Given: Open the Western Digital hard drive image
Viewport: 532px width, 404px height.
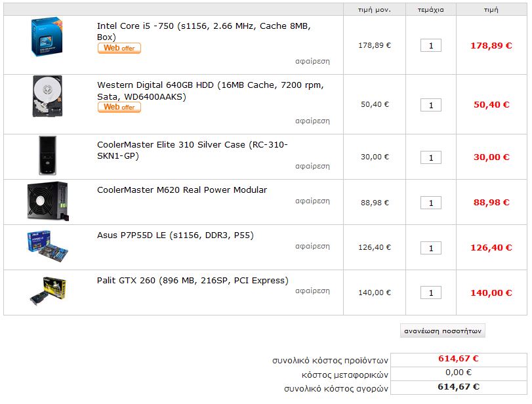Looking at the screenshot, I should 47,96.
